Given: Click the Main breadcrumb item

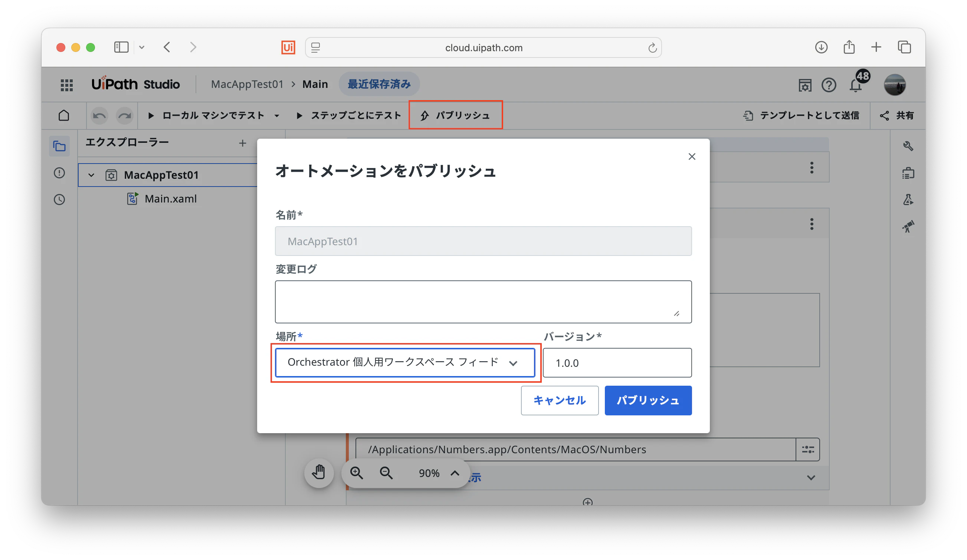Looking at the screenshot, I should (x=315, y=84).
